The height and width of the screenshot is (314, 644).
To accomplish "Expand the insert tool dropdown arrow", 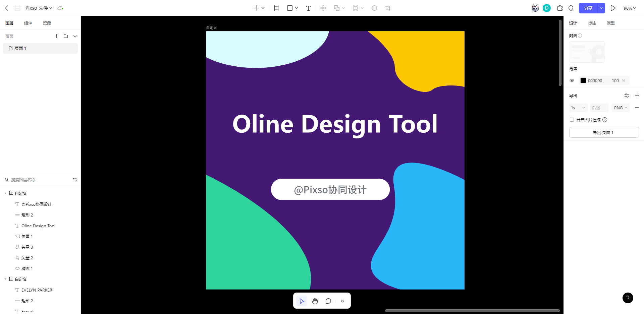I will (263, 8).
